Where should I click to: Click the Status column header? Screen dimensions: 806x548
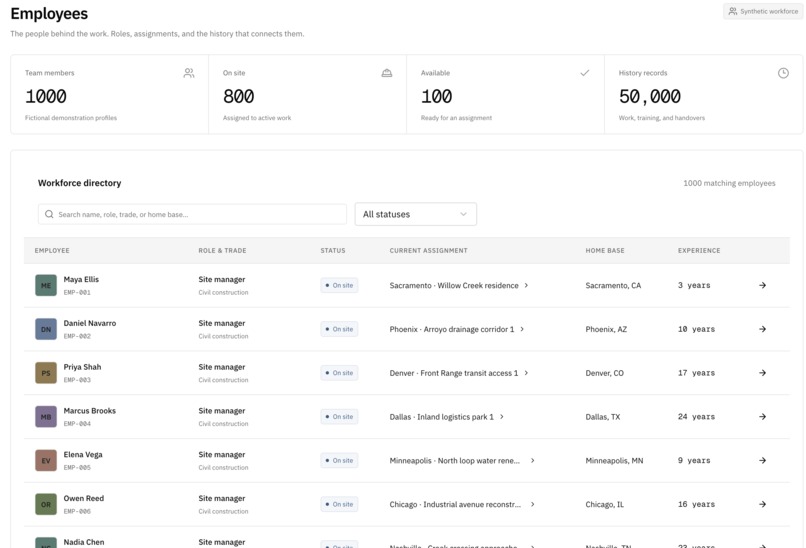333,250
